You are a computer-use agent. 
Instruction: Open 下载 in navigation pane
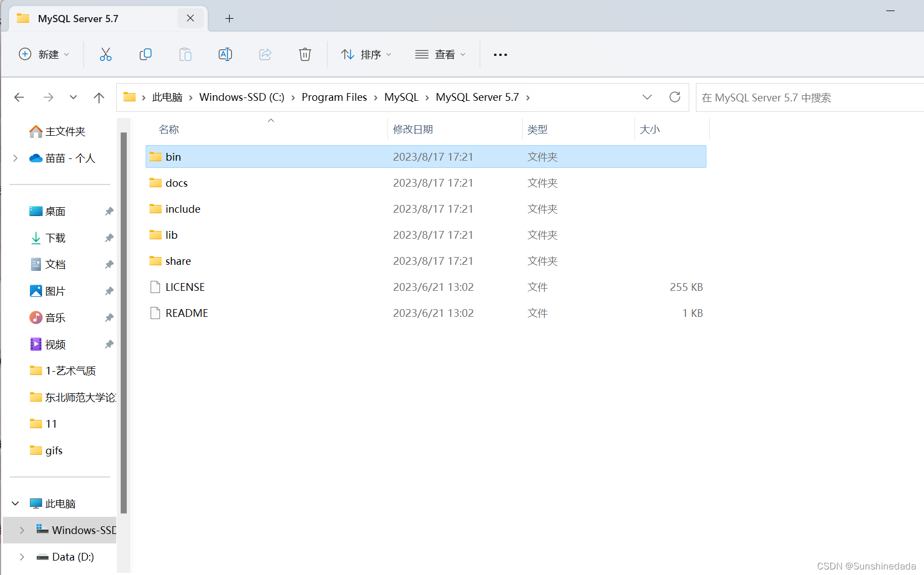48,238
